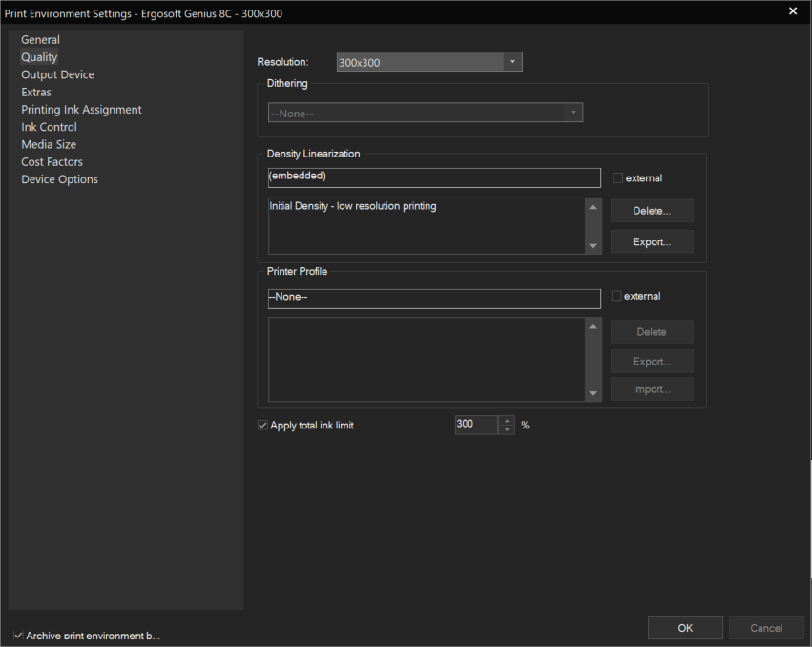Open Printing Ink Assignment page
This screenshot has width=812, height=647.
coord(81,110)
